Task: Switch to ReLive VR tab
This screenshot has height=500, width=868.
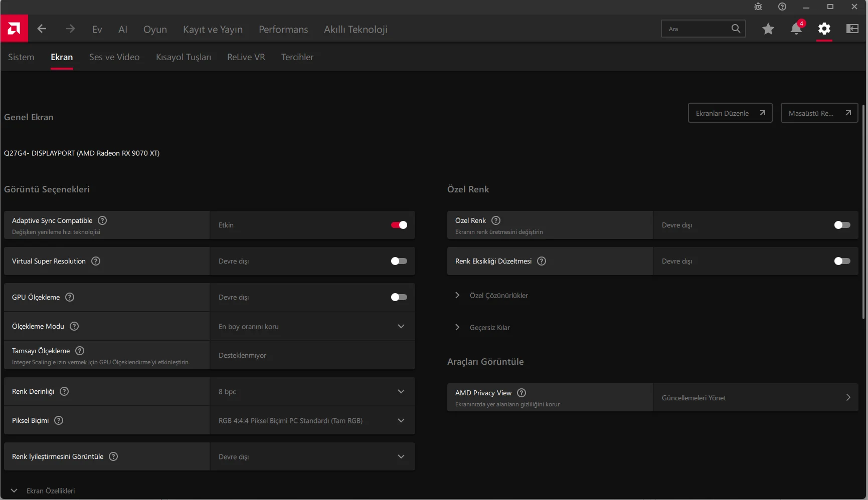Action: (x=246, y=57)
